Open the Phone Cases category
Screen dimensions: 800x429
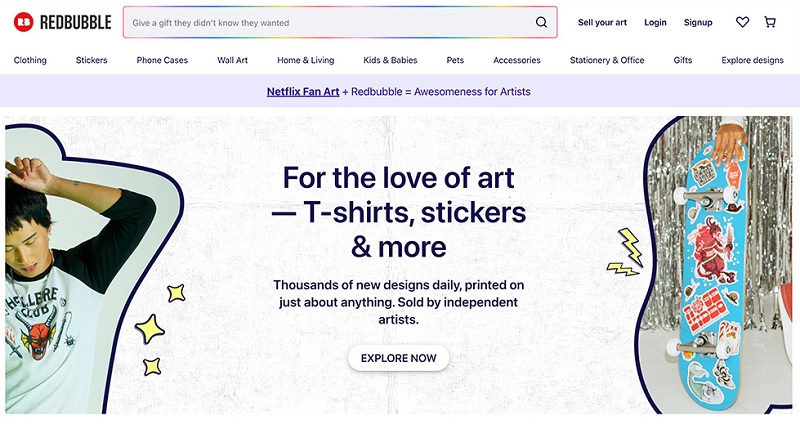(x=162, y=60)
